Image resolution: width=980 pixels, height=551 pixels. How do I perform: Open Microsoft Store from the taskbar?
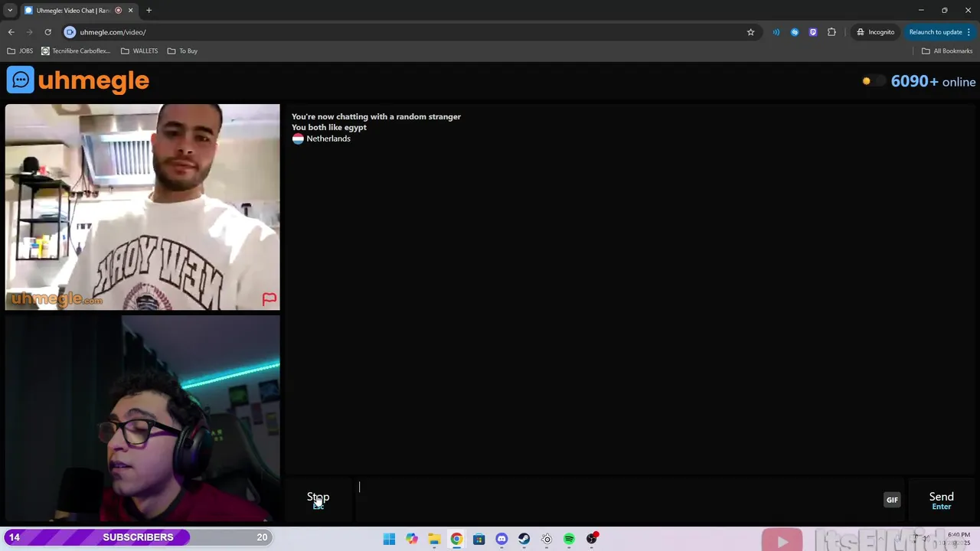click(x=479, y=539)
